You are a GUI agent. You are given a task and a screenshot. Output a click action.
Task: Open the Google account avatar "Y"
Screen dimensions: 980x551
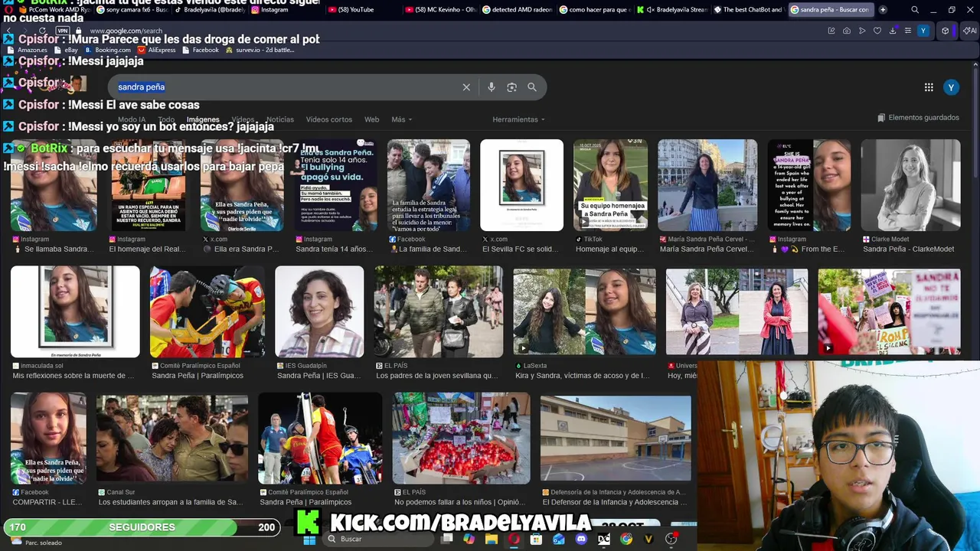point(951,87)
